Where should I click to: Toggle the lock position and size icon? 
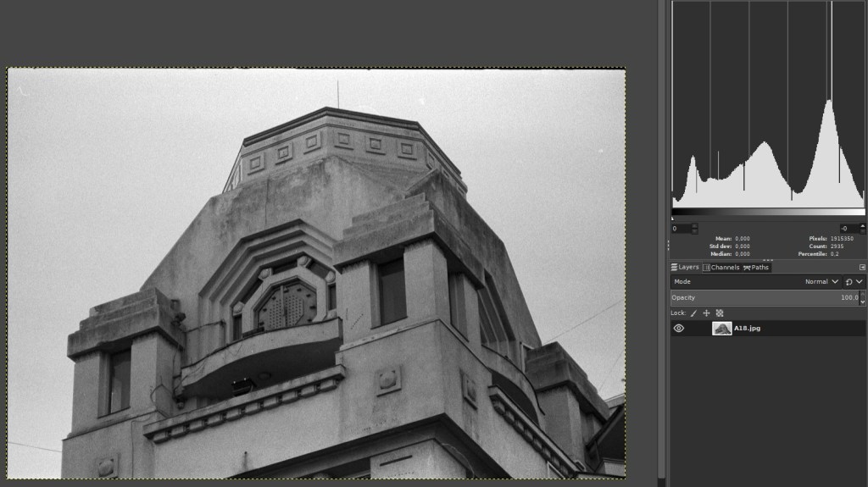tap(706, 313)
